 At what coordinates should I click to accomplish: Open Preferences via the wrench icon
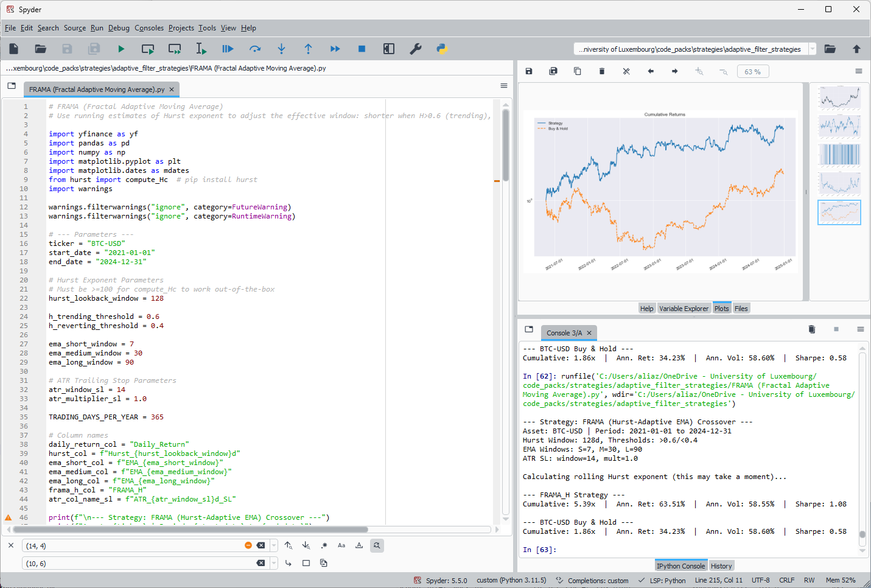pyautogui.click(x=416, y=49)
